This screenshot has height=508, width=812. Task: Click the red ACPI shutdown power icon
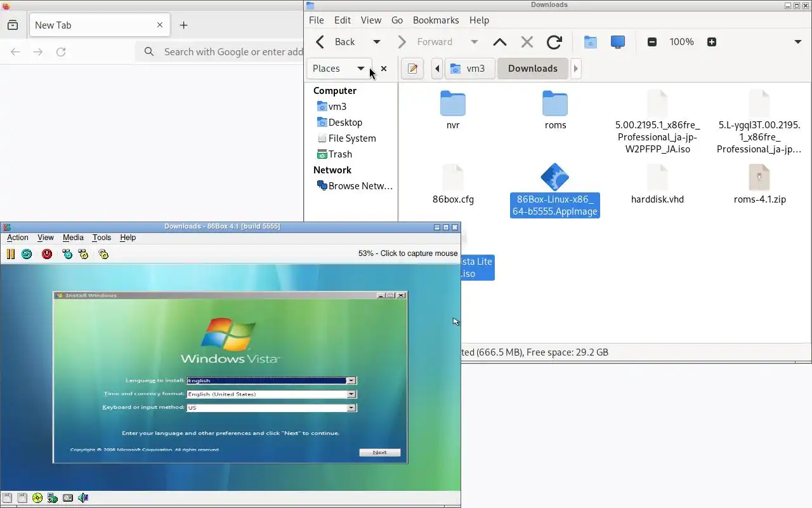pyautogui.click(x=47, y=254)
